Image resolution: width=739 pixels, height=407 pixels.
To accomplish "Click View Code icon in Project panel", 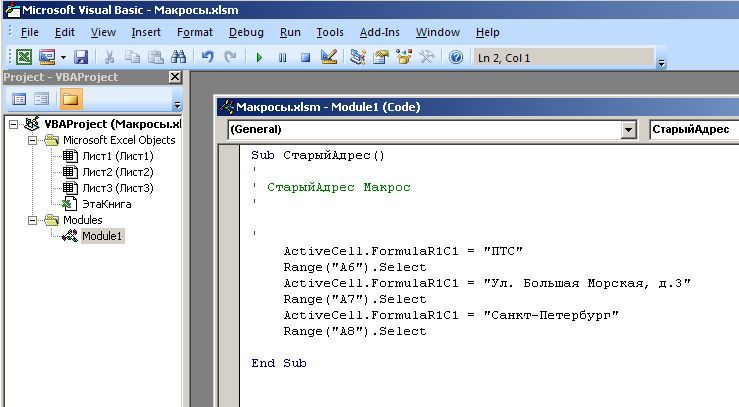I will pyautogui.click(x=19, y=99).
